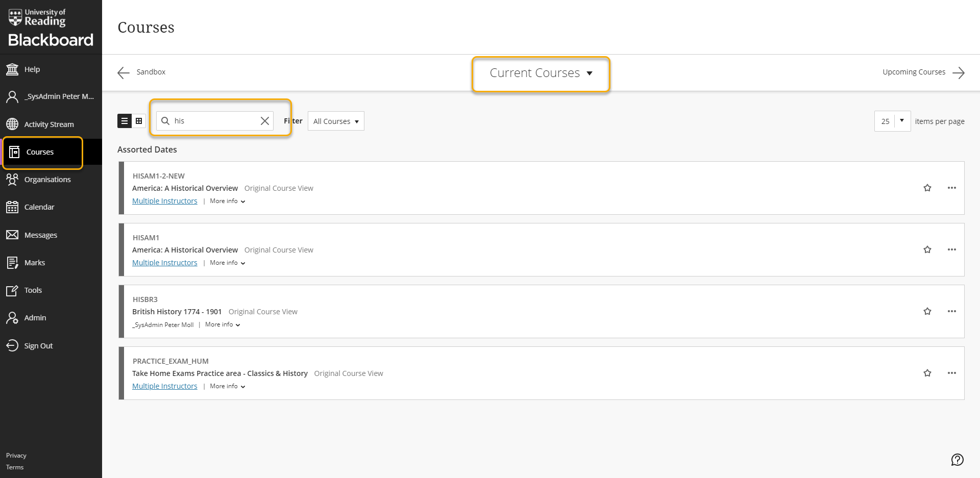
Task: Open British History 1774 - 1901 course
Action: [177, 312]
